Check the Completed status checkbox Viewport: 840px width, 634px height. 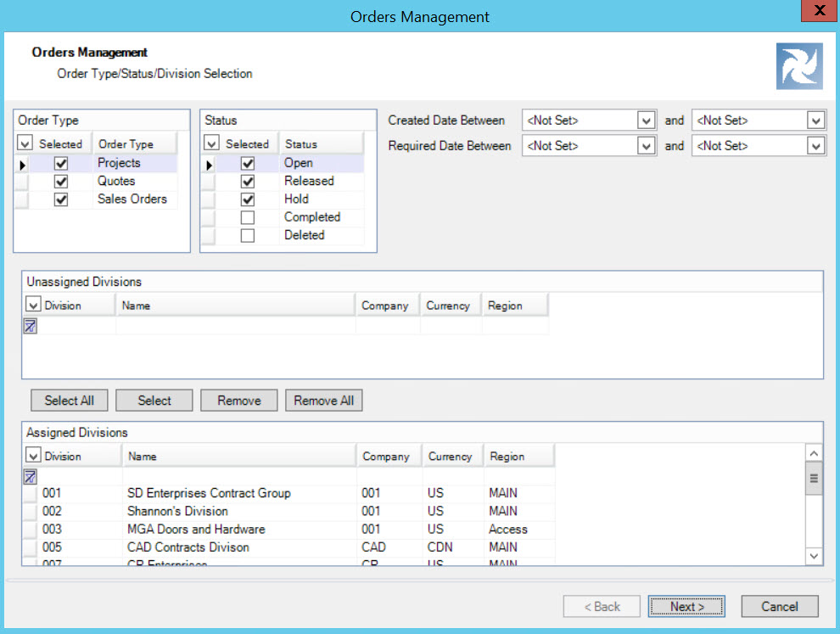click(x=248, y=217)
